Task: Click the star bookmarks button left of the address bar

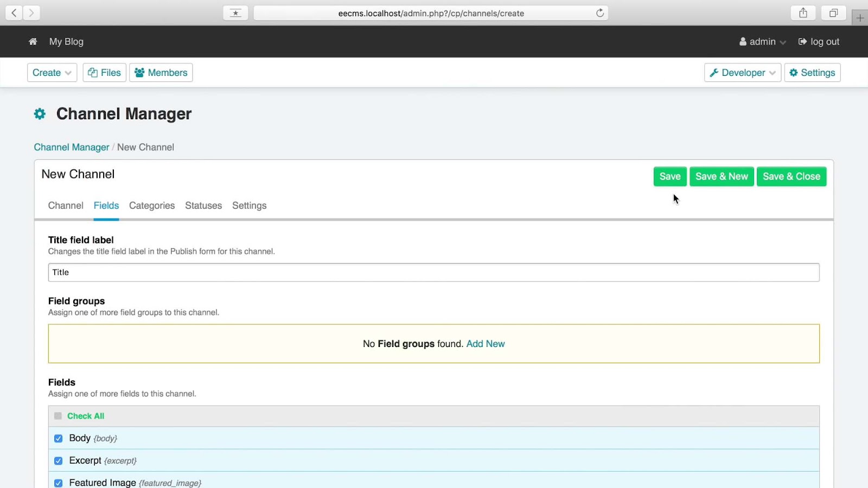Action: click(x=235, y=13)
